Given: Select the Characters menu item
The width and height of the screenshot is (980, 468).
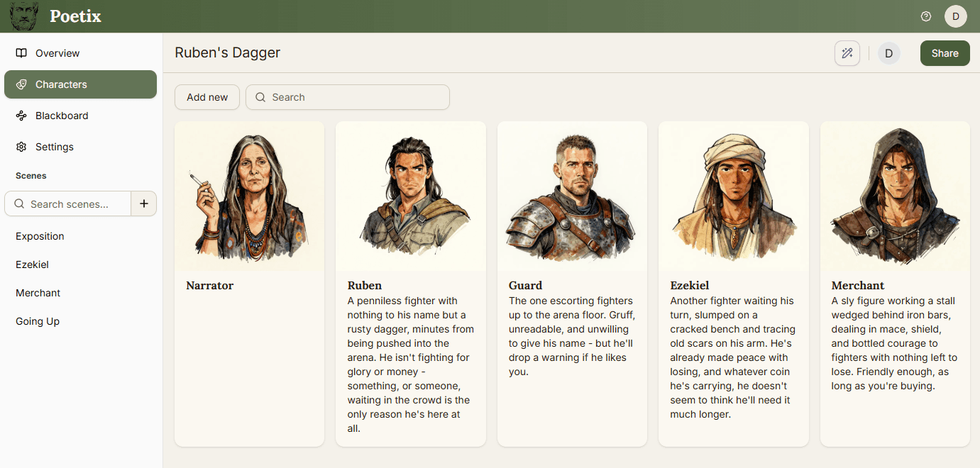Looking at the screenshot, I should click(x=80, y=84).
